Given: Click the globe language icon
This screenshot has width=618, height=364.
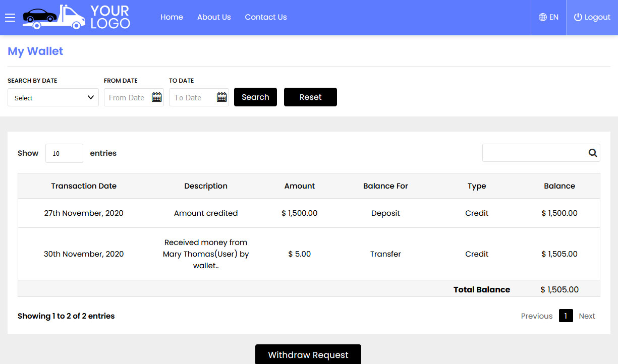Looking at the screenshot, I should 543,17.
